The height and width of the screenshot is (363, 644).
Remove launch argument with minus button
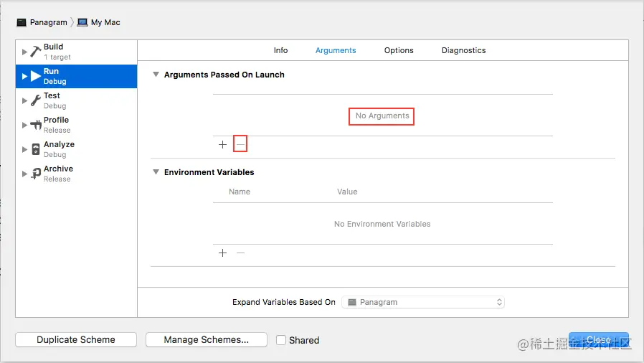point(240,144)
